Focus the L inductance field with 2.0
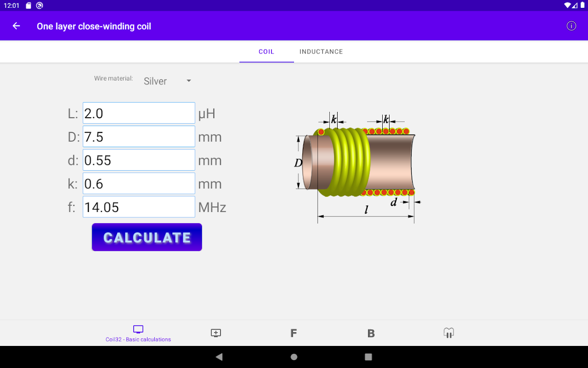Image resolution: width=588 pixels, height=368 pixels. pyautogui.click(x=139, y=113)
